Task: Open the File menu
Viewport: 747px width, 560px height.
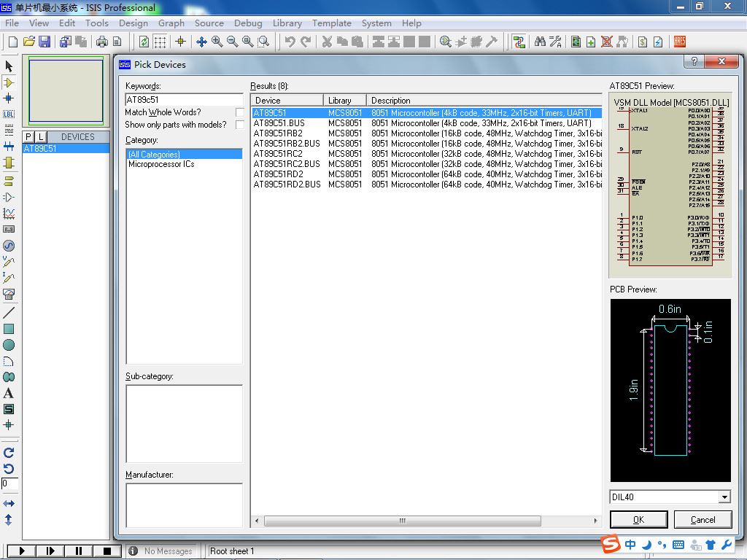Action: pos(12,23)
